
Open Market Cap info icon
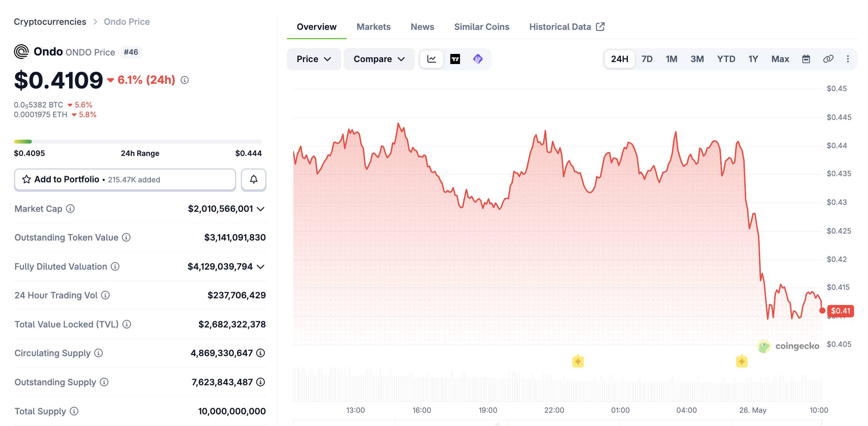(x=70, y=209)
